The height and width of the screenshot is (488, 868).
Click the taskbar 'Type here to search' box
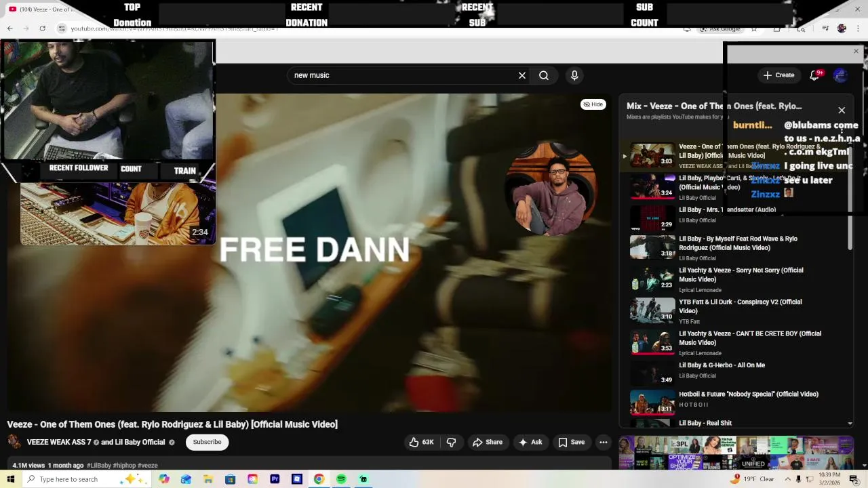point(88,479)
